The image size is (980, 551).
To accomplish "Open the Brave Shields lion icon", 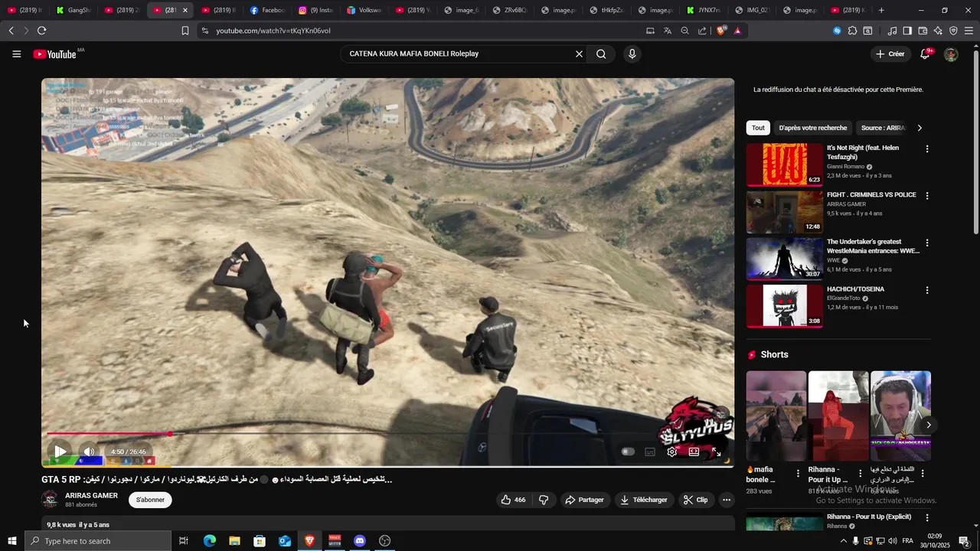I will click(720, 31).
